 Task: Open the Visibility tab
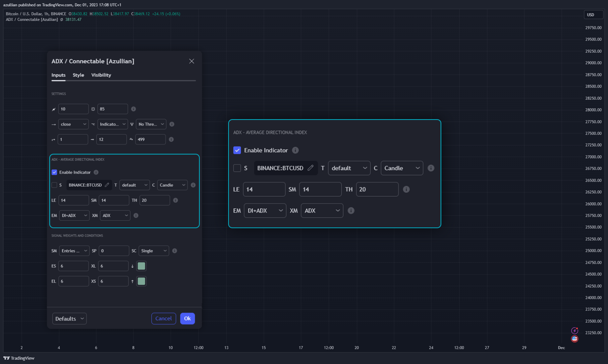click(x=101, y=75)
